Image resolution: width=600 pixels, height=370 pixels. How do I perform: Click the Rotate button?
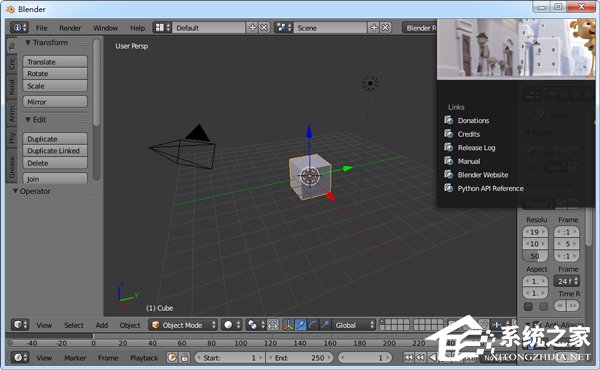tap(55, 74)
